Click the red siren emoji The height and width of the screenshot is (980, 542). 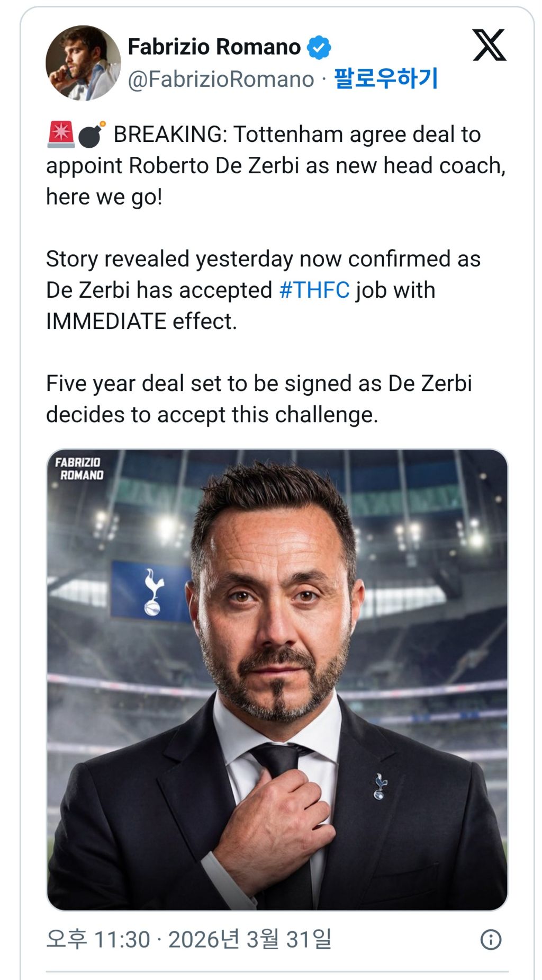(61, 135)
